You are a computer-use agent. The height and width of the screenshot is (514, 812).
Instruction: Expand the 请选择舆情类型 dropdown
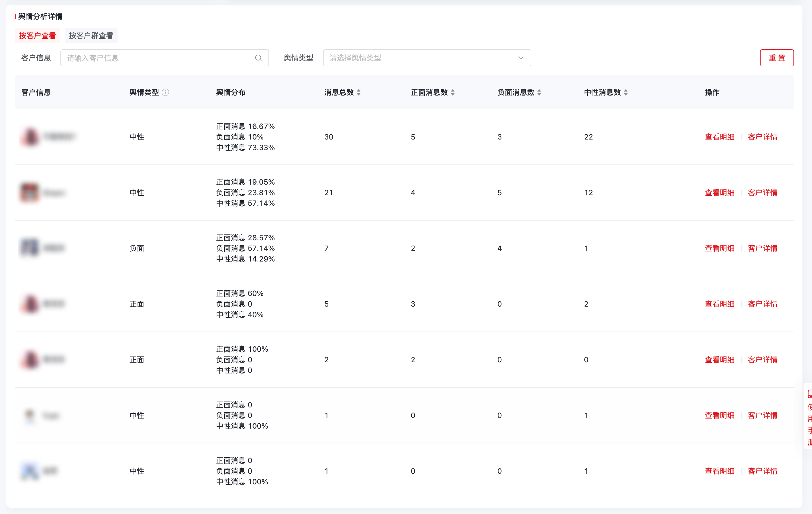[x=422, y=58]
